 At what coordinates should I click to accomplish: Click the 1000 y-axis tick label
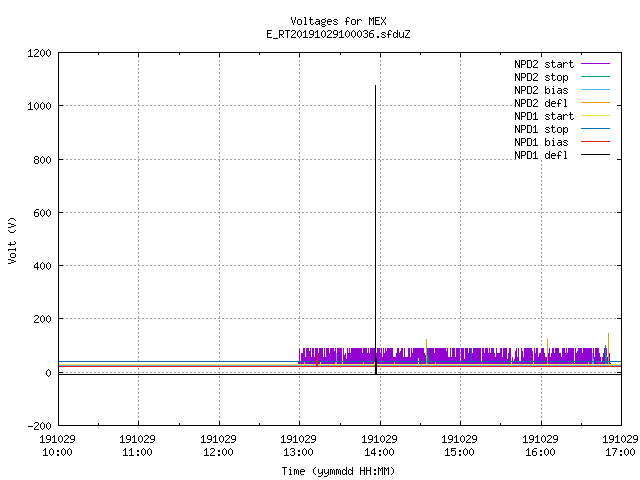pyautogui.click(x=39, y=107)
